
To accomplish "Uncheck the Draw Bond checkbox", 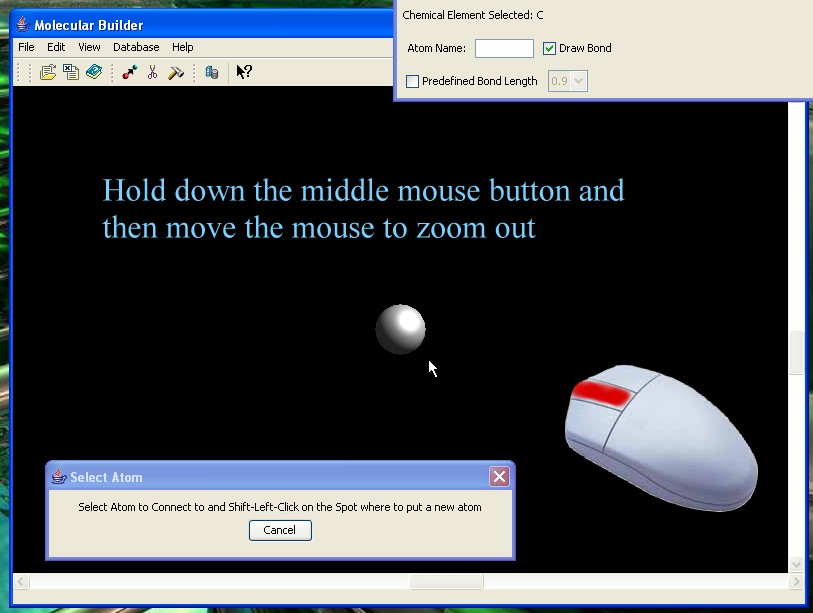I will click(549, 48).
